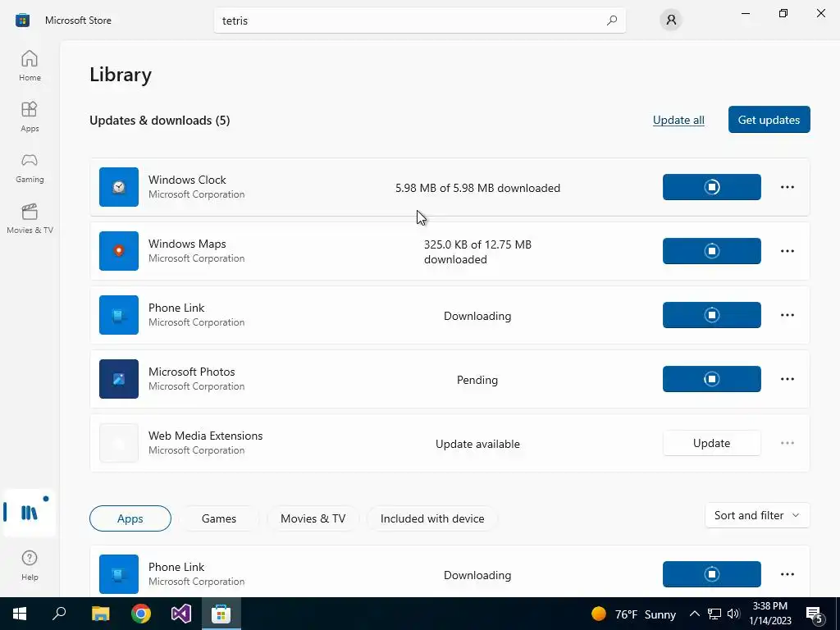This screenshot has height=630, width=840.
Task: Open the Library sidebar icon
Action: 30,513
